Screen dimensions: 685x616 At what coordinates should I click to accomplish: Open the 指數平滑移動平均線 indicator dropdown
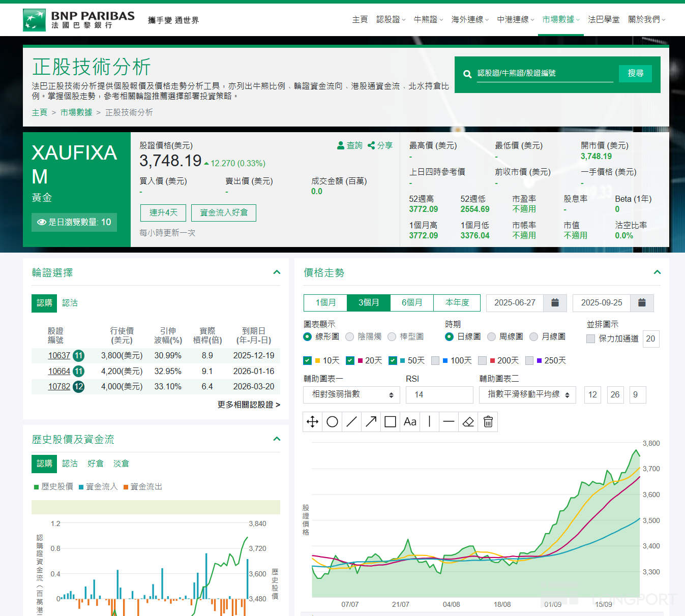coord(527,395)
